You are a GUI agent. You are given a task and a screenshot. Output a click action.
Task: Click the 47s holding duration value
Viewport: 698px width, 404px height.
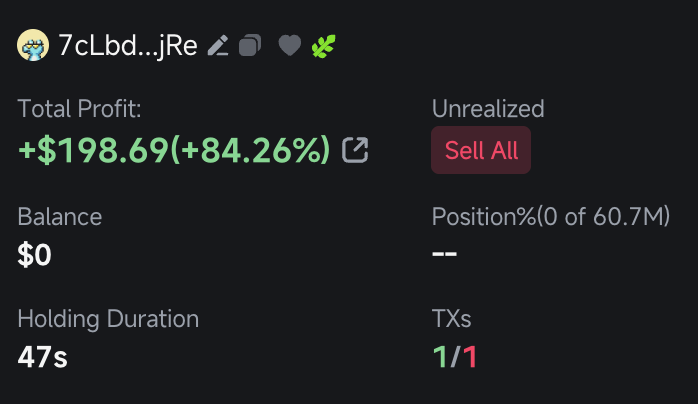(x=42, y=357)
